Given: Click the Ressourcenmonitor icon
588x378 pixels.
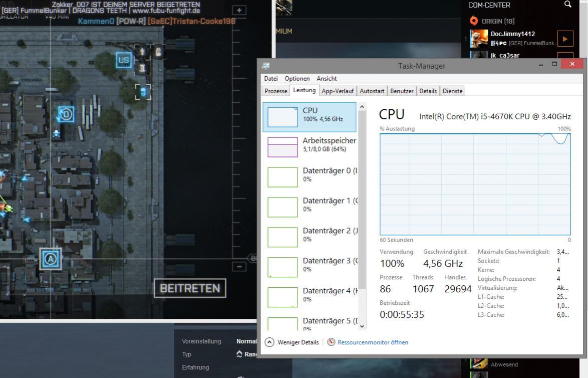Looking at the screenshot, I should [331, 342].
